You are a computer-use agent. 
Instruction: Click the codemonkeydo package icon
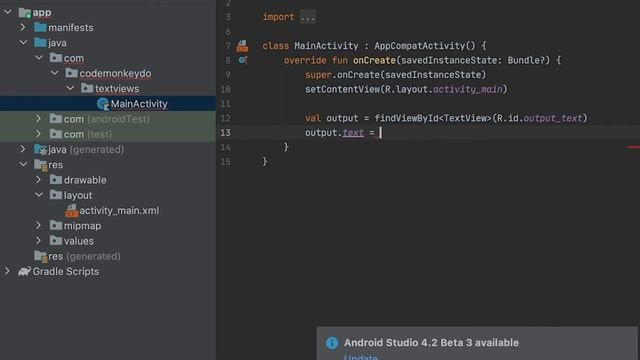coord(71,73)
